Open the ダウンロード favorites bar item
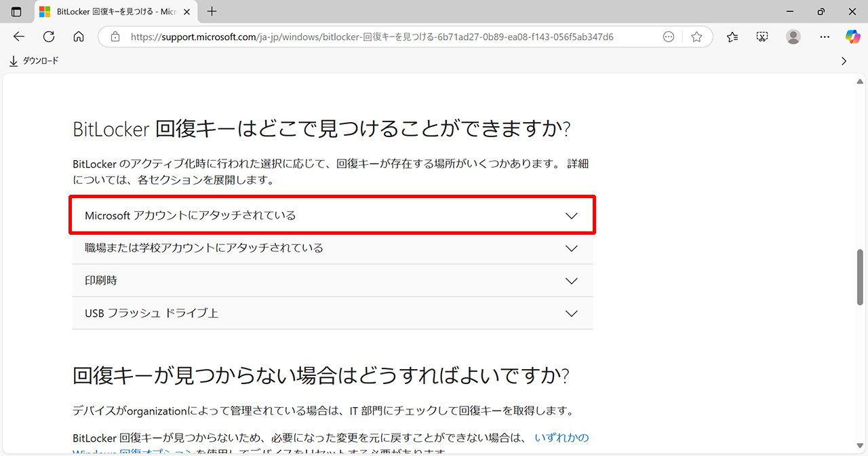The height and width of the screenshot is (456, 868). [x=34, y=61]
